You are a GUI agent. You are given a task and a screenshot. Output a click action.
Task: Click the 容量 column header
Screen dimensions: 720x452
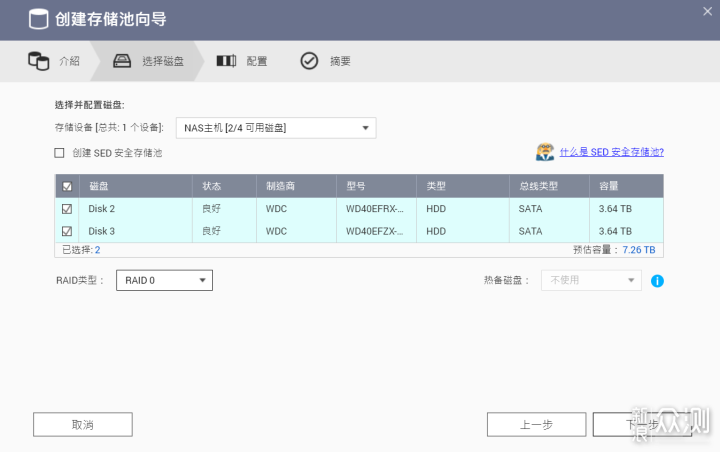click(626, 186)
